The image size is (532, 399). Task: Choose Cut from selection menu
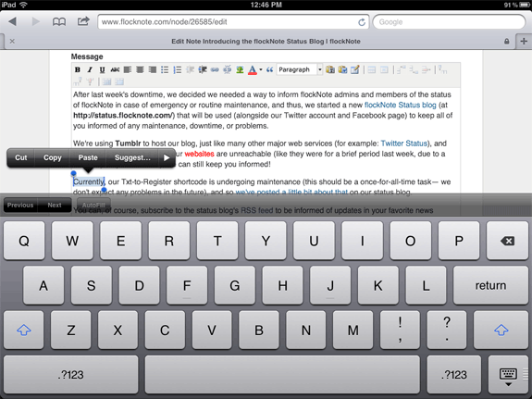(x=21, y=157)
